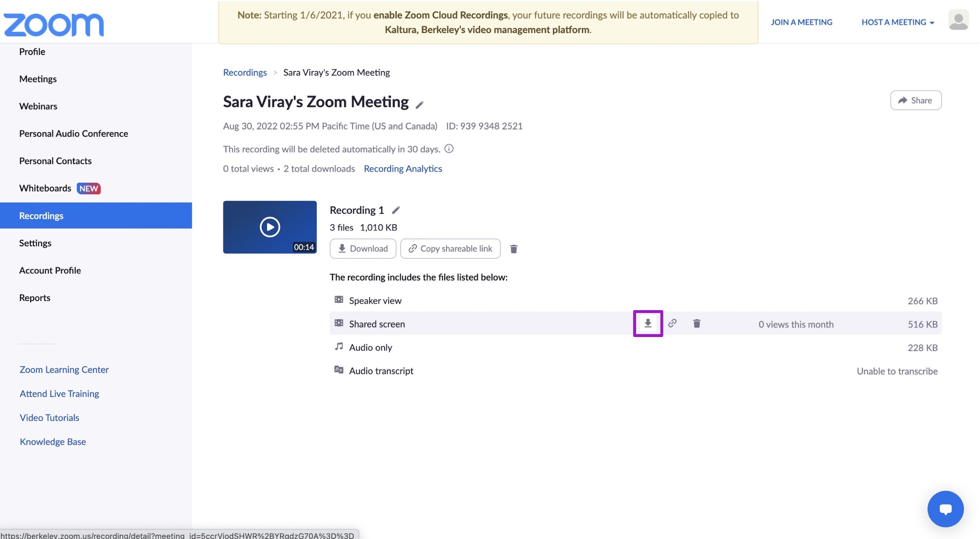Delete Recording 1 with trash icon
Image resolution: width=980 pixels, height=539 pixels.
513,249
